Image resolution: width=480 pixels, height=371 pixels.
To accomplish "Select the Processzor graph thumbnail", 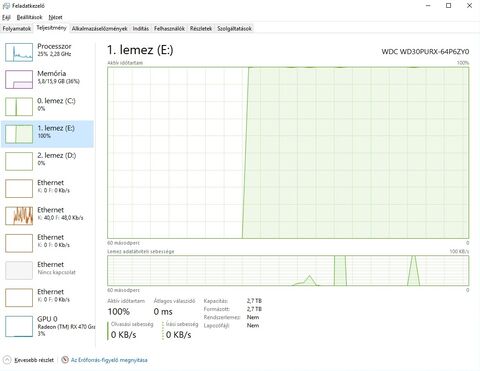I will [x=19, y=52].
